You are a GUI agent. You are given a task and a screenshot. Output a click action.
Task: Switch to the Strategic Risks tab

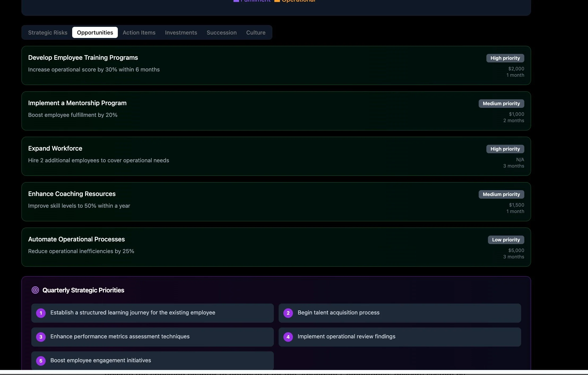(48, 32)
